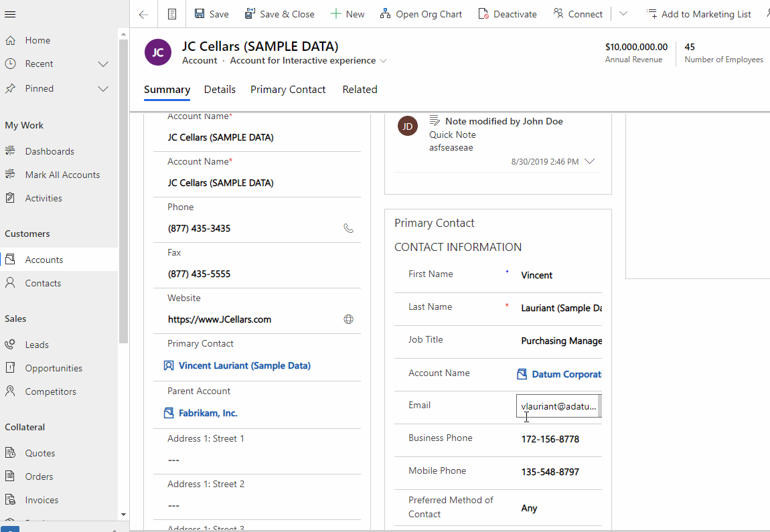Screen dimensions: 770x532
Task: Click the JC account avatar
Action: [x=158, y=52]
